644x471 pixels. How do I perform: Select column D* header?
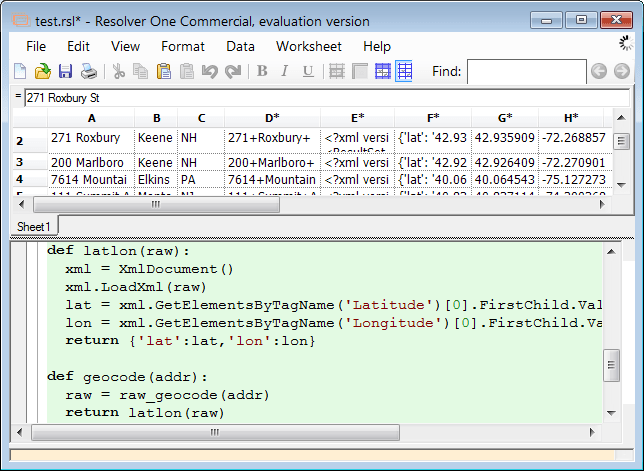[x=272, y=118]
